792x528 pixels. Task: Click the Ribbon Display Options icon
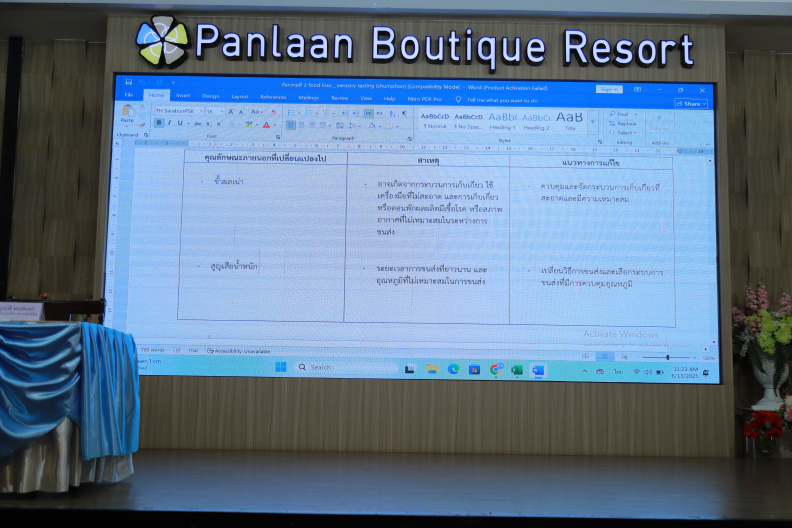coord(637,89)
